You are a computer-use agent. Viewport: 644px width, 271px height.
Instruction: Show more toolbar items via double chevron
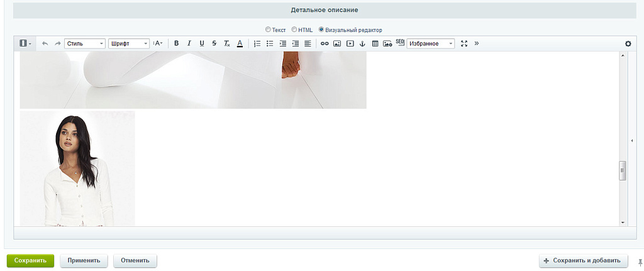tap(476, 43)
